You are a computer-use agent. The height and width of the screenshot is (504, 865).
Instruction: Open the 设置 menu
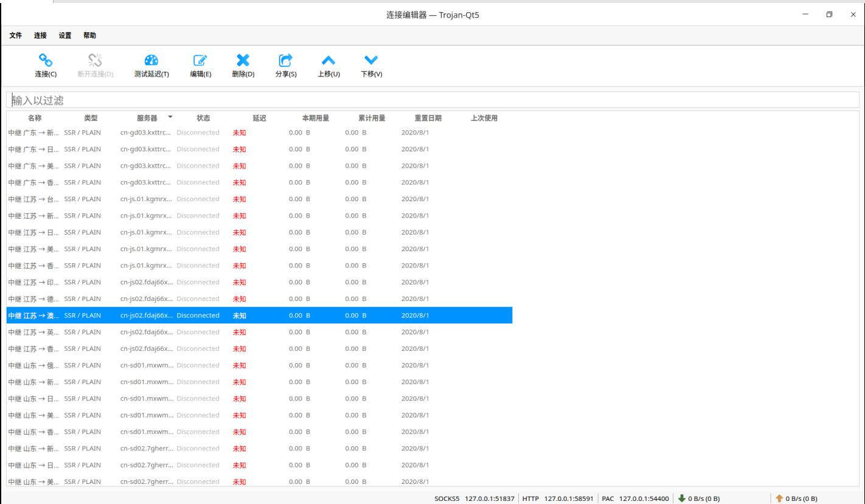click(65, 36)
